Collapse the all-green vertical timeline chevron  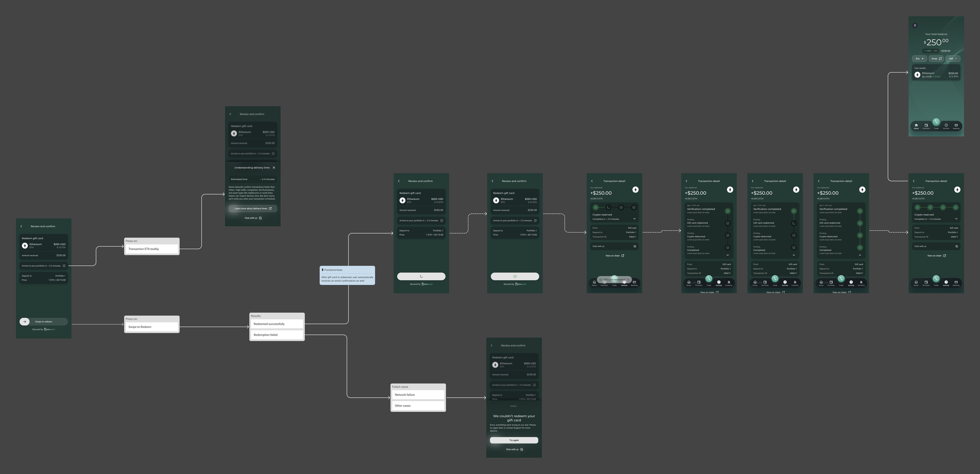point(860,255)
